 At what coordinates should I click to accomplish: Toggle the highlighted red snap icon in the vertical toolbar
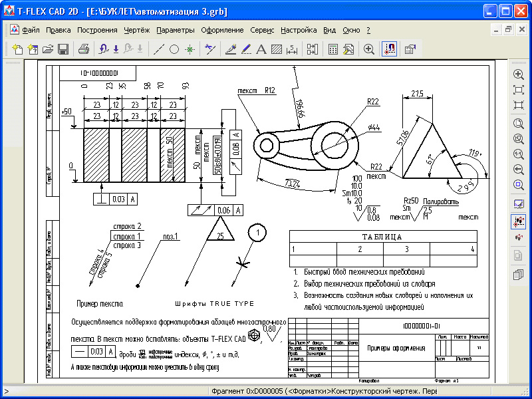[518, 221]
